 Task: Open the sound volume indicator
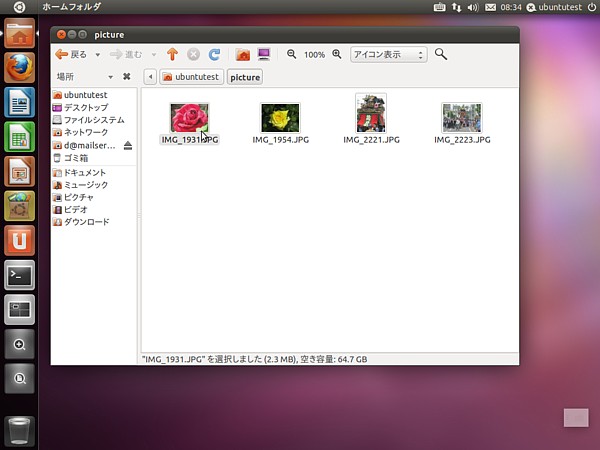coord(473,7)
